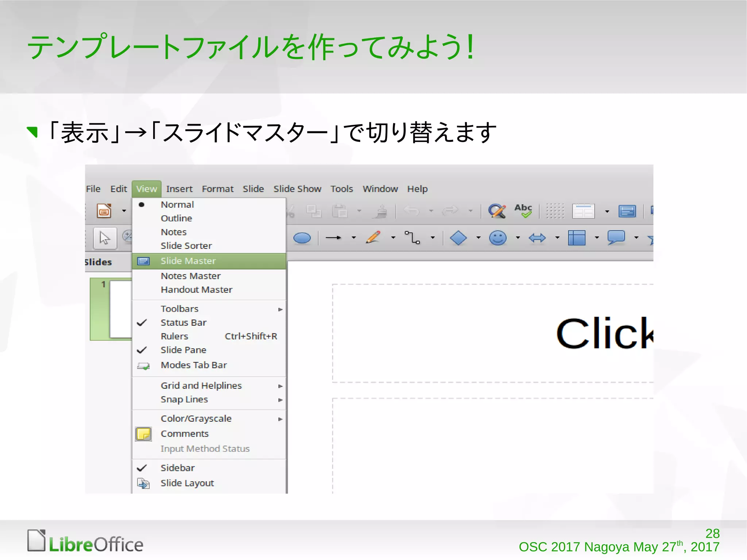
Task: Open the Display Views dropdown arrow
Action: pos(607,211)
